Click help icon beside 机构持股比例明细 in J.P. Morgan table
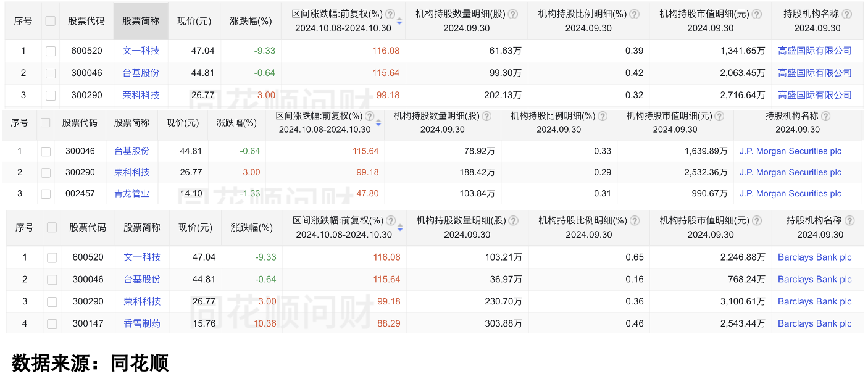The image size is (868, 384). (601, 115)
